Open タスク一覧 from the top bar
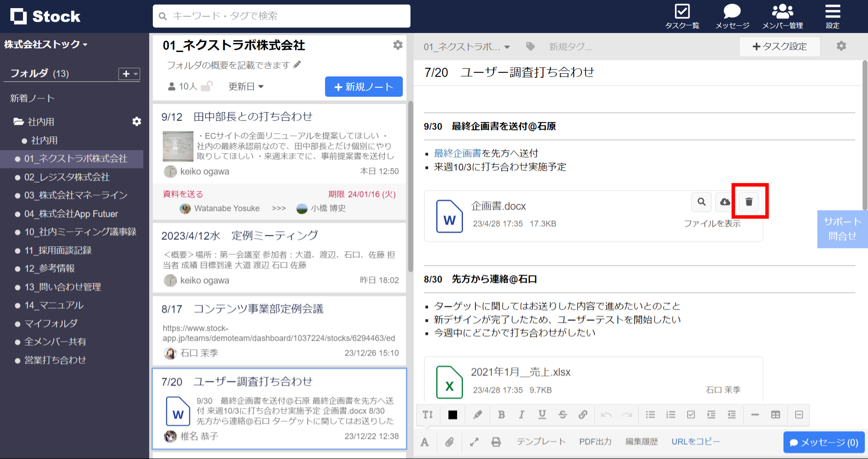 click(683, 15)
